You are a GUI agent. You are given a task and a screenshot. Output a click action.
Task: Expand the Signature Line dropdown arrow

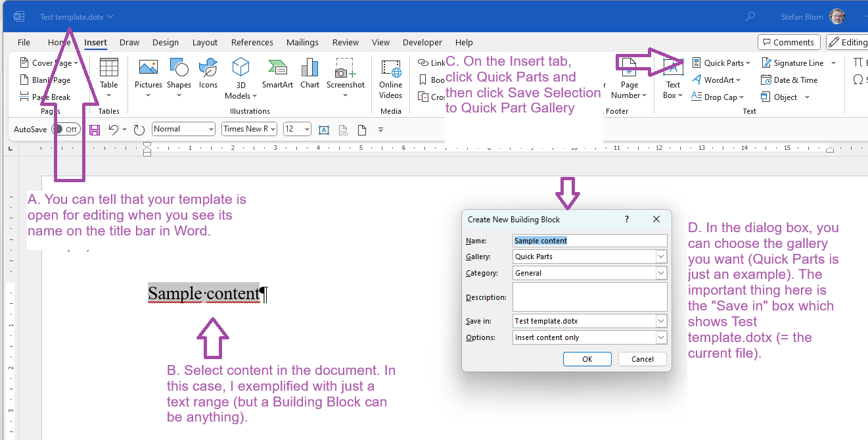834,63
